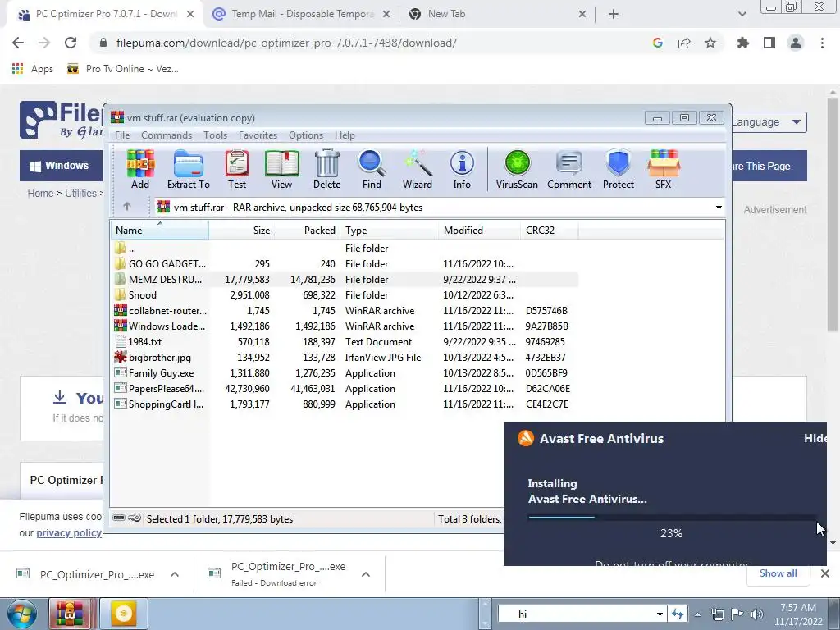This screenshot has width=840, height=630.
Task: Open the Language dropdown on Filepuma
Action: pyautogui.click(x=769, y=121)
